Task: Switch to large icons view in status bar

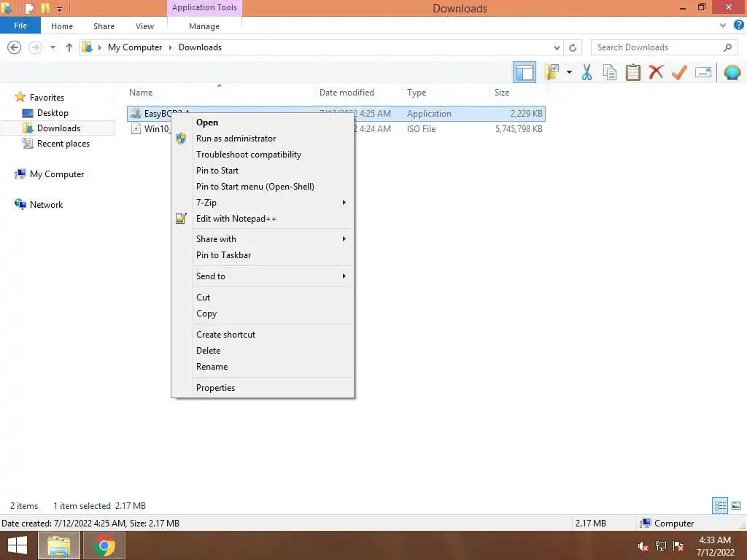Action: click(x=736, y=505)
